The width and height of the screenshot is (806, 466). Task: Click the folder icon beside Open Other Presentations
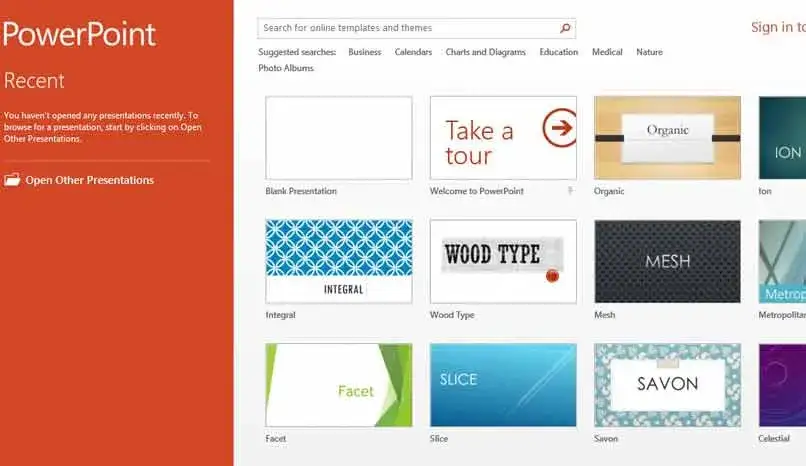pos(12,180)
